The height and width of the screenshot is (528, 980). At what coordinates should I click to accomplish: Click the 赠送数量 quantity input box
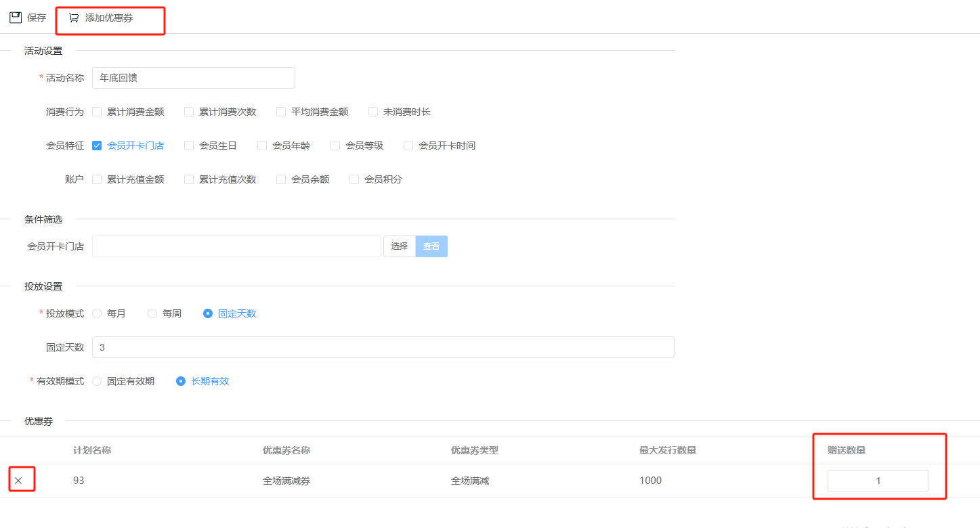click(878, 481)
